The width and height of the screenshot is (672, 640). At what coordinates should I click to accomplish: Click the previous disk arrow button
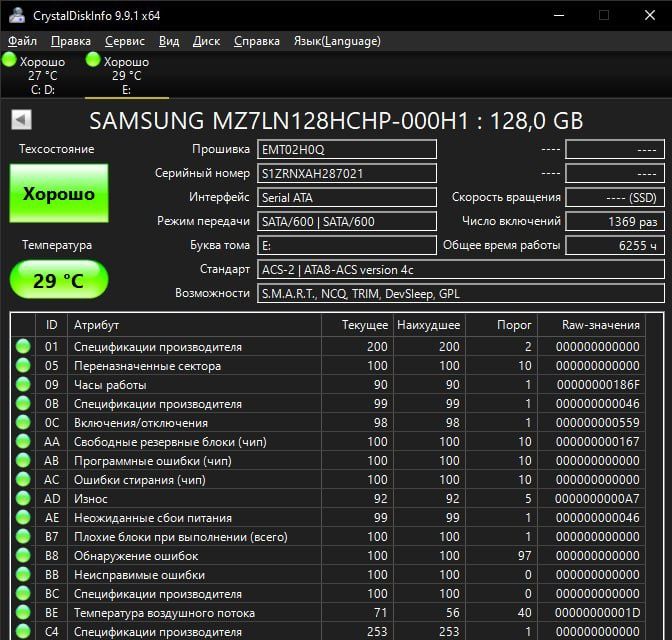pos(21,120)
